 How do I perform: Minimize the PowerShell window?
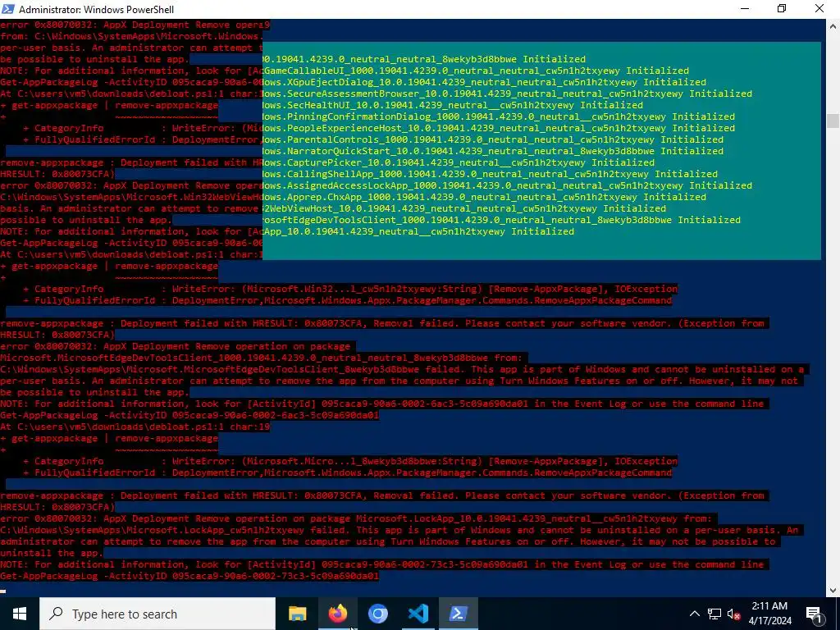tap(745, 8)
